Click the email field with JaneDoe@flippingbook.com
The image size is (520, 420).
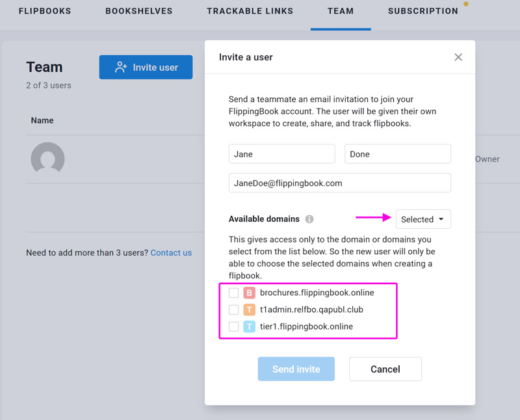click(x=339, y=183)
